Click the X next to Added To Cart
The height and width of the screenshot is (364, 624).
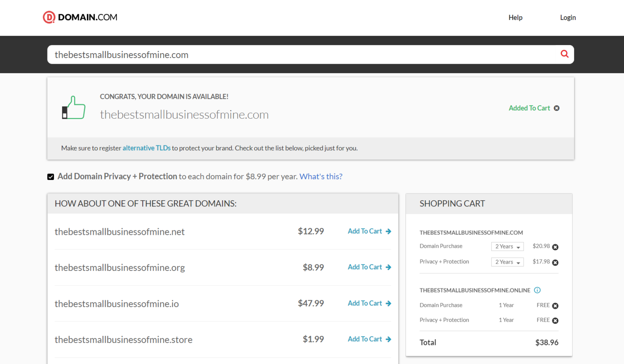557,108
